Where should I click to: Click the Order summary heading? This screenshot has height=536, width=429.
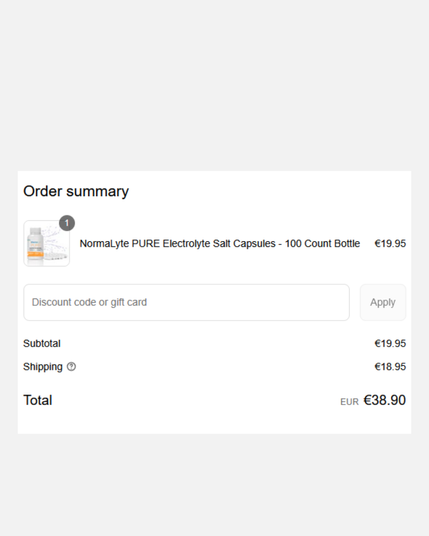tap(76, 191)
